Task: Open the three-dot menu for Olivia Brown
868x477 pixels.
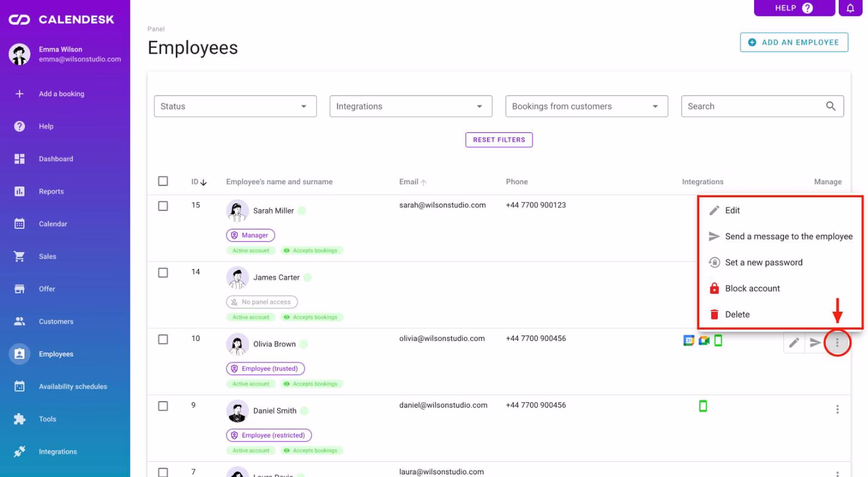Action: 837,343
